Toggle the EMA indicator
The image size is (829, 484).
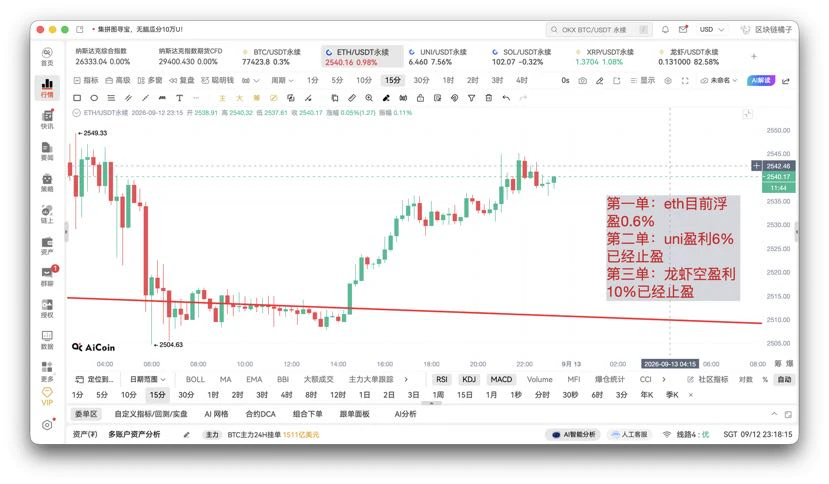click(254, 379)
